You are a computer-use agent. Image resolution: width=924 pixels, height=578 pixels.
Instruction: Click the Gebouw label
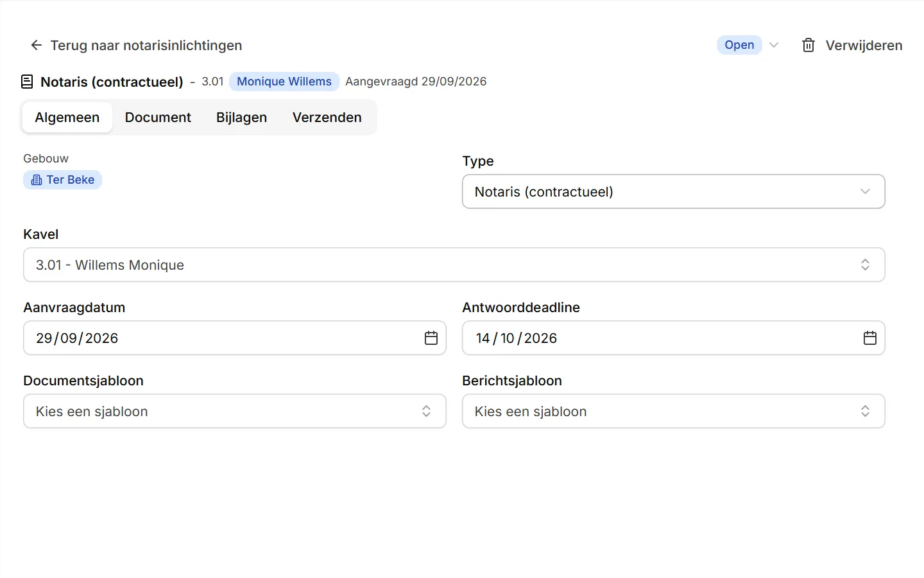pos(46,159)
